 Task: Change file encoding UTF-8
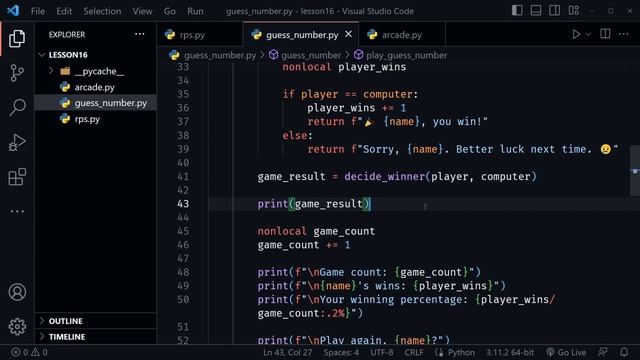[x=382, y=352]
